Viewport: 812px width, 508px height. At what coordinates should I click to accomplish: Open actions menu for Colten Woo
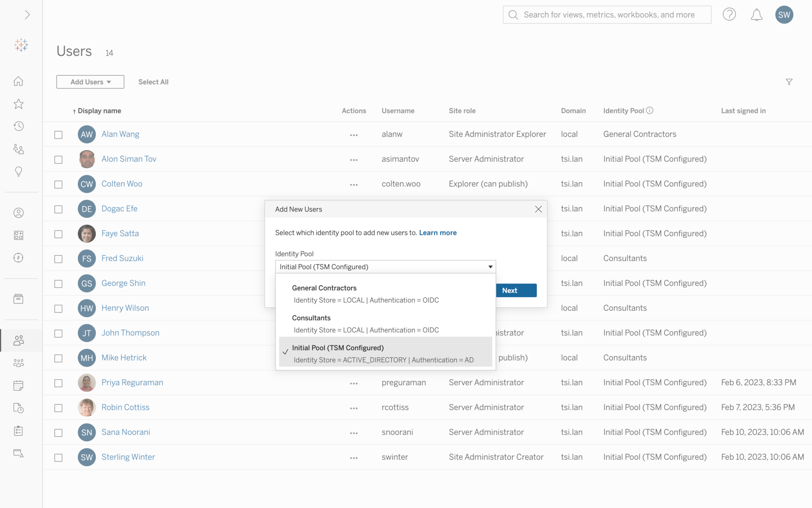click(354, 183)
